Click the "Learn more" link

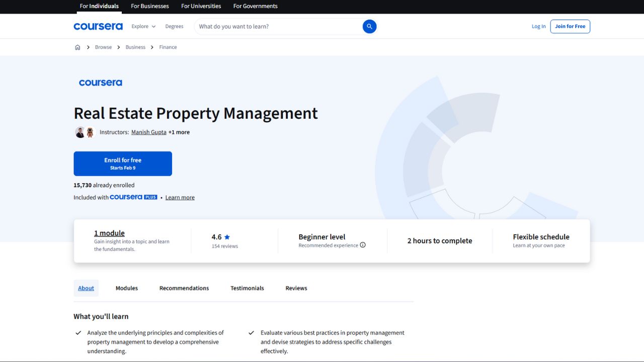180,197
